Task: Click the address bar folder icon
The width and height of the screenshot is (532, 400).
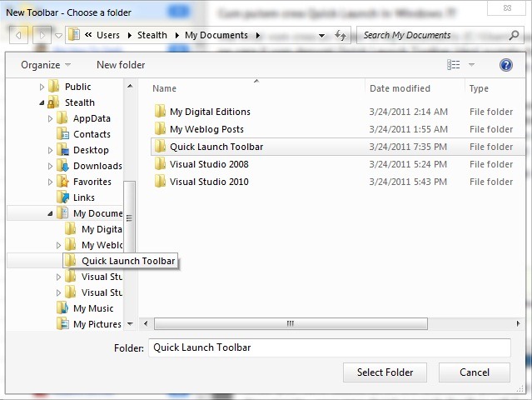Action: 74,35
